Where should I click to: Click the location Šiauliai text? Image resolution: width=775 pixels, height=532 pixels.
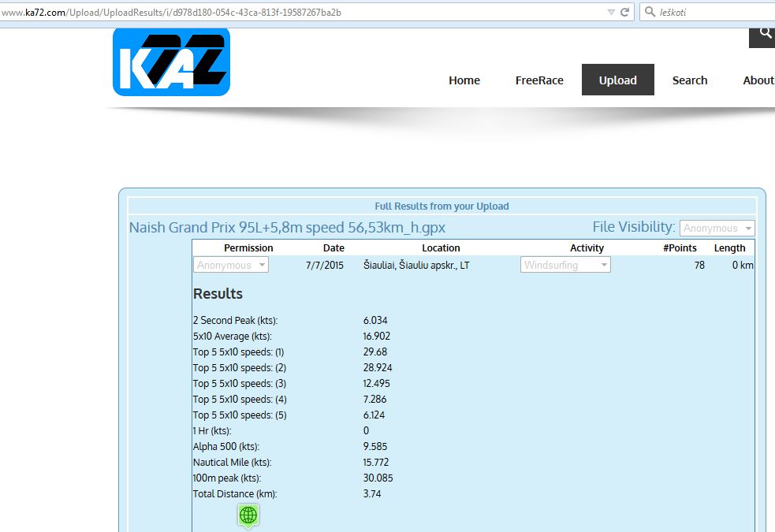pyautogui.click(x=416, y=266)
